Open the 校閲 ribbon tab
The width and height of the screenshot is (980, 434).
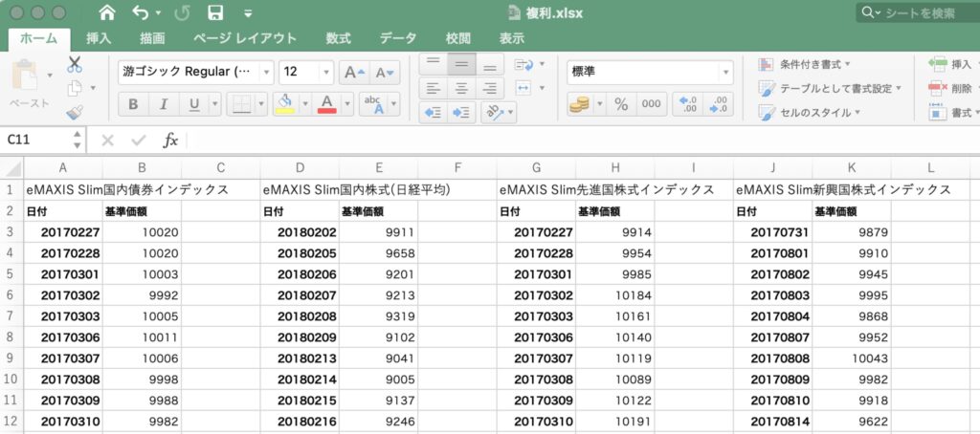point(457,39)
